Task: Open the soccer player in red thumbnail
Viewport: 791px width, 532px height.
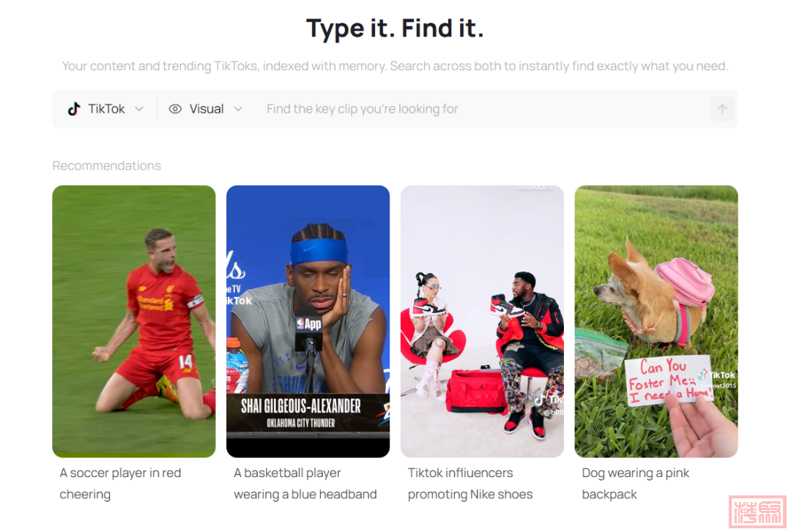Action: (134, 321)
